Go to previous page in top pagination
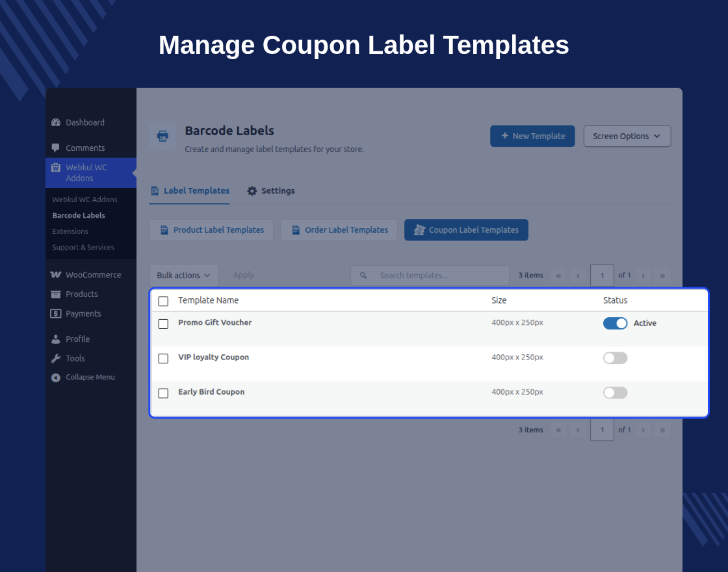This screenshot has height=572, width=728. (578, 276)
